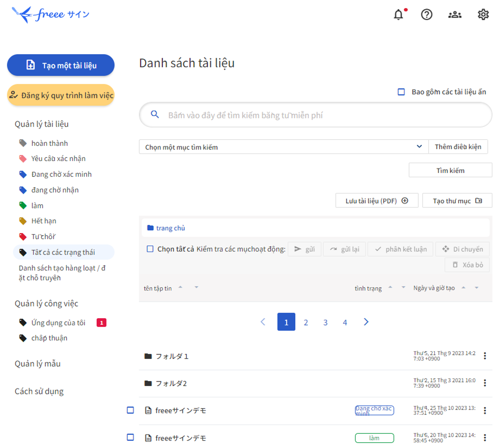
Task: Open the notifications bell
Action: pyautogui.click(x=398, y=15)
